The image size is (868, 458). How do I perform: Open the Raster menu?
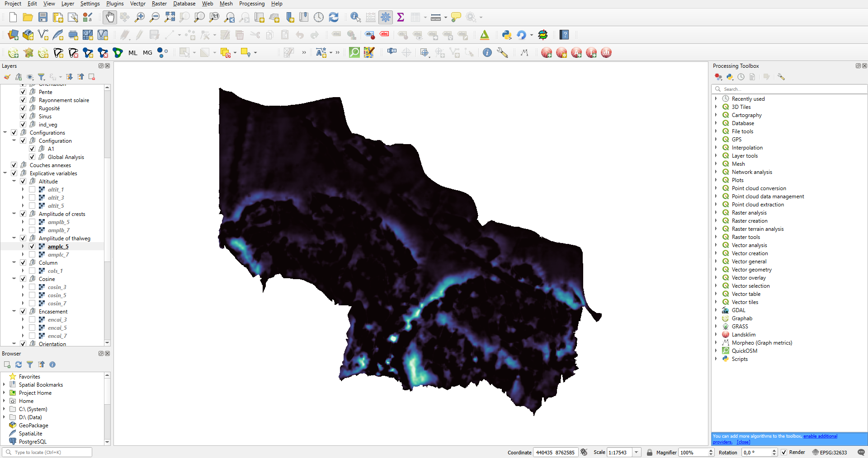(x=159, y=4)
